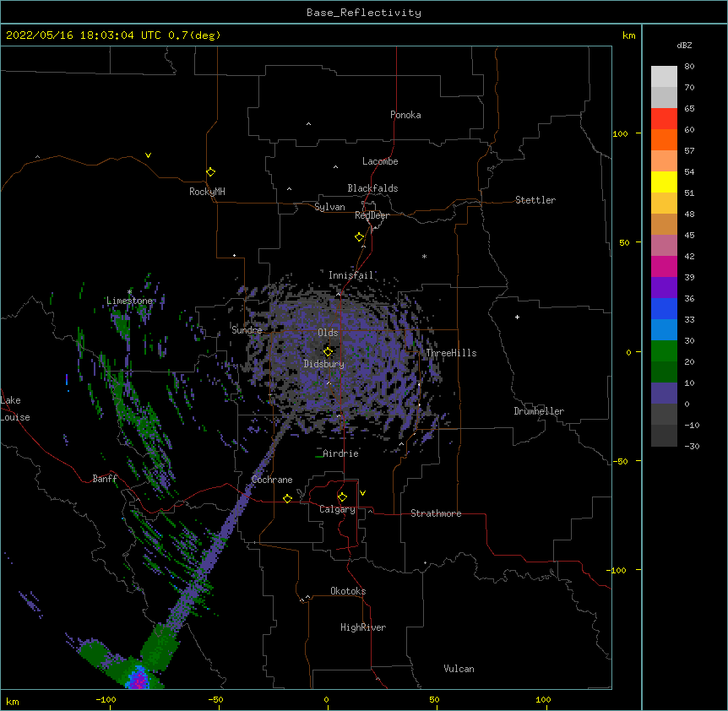Click the Vulcan label

pyautogui.click(x=459, y=669)
